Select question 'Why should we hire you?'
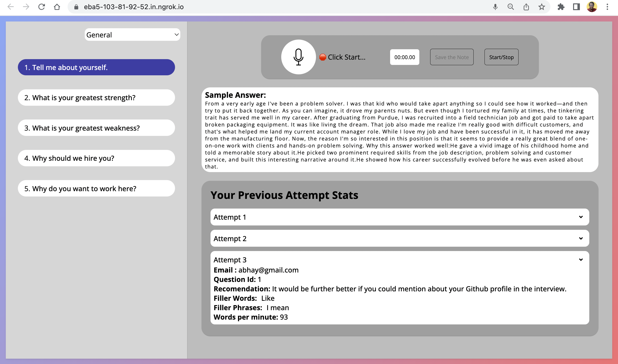The height and width of the screenshot is (364, 618). pos(96,158)
